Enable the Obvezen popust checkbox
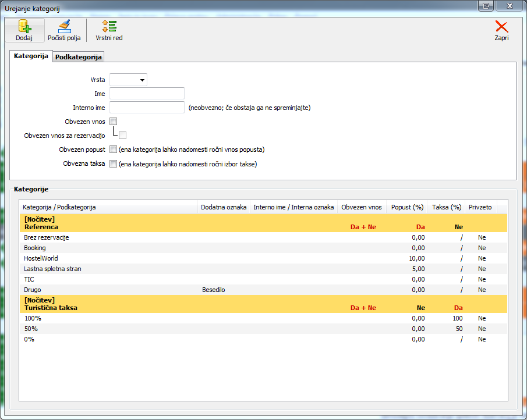The image size is (527, 420). (x=114, y=150)
